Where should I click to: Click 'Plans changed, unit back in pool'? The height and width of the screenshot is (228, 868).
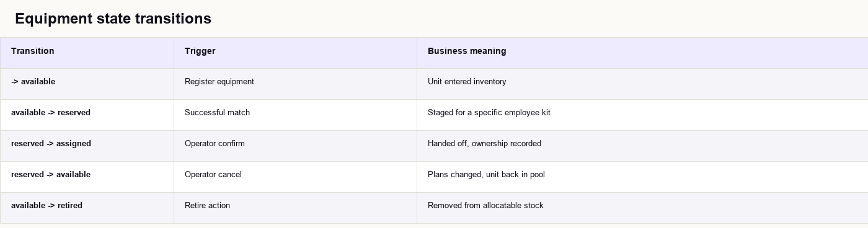(486, 175)
